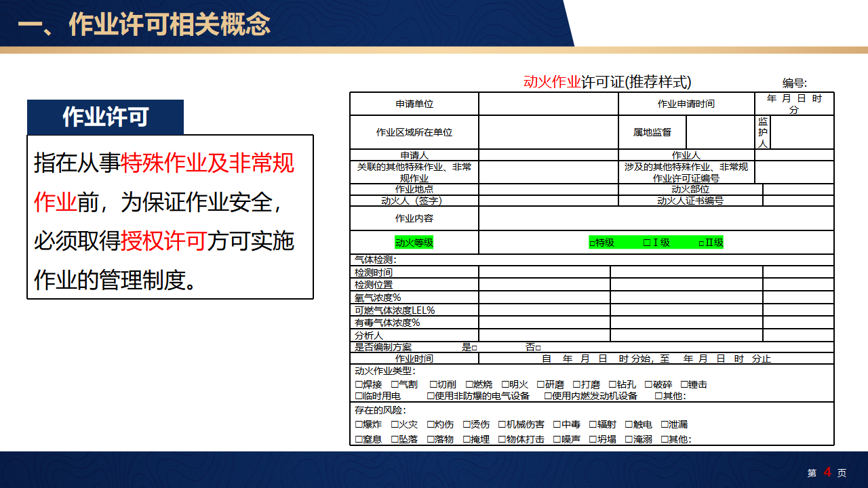Viewport: 868px width, 488px height.
Task: Click the 作业内容 label cell
Action: tap(414, 218)
